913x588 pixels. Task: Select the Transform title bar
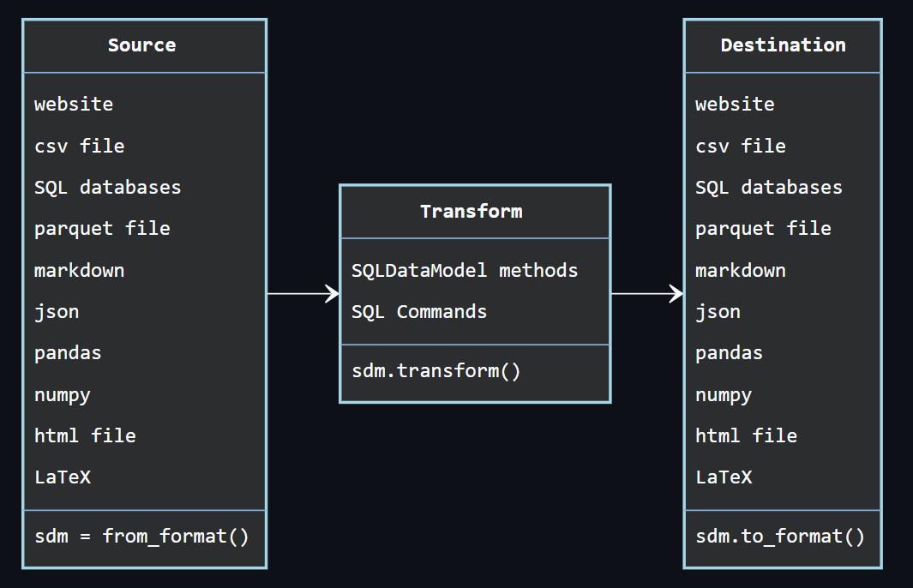[475, 211]
